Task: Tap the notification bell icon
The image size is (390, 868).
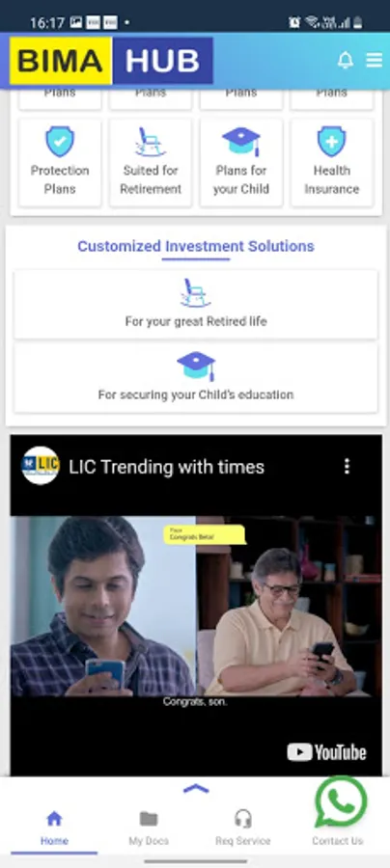Action: point(346,61)
